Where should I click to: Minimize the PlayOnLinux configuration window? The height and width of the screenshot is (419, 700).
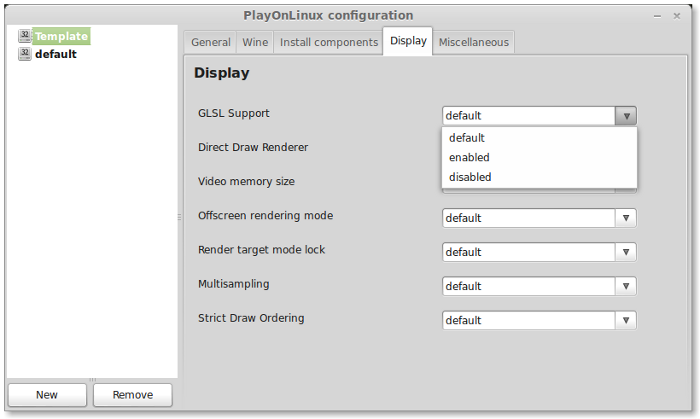click(x=657, y=16)
